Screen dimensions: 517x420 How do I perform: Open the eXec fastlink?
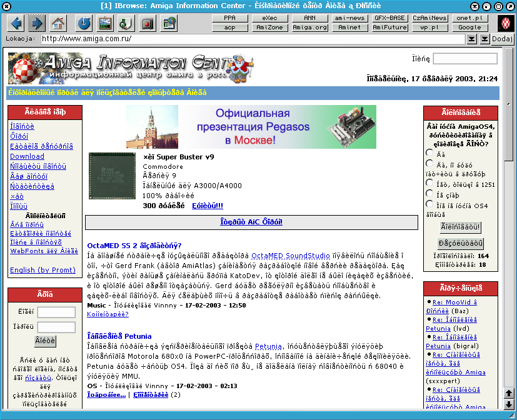tap(269, 18)
